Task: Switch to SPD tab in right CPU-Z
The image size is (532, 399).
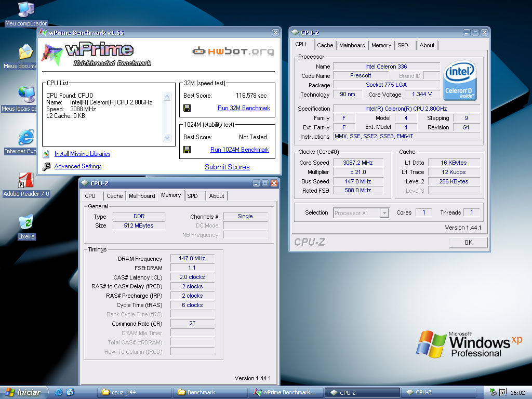Action: [x=403, y=45]
